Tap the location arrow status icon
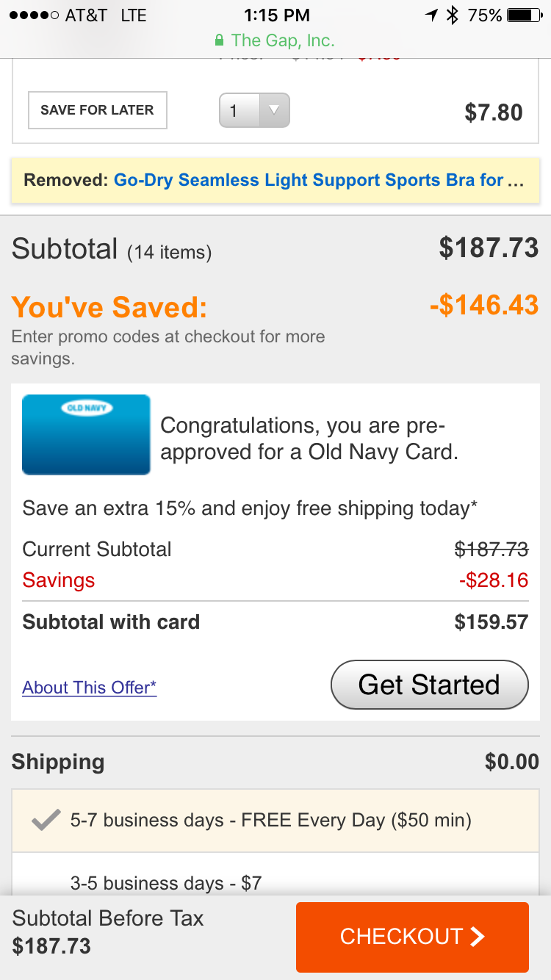 (x=431, y=15)
